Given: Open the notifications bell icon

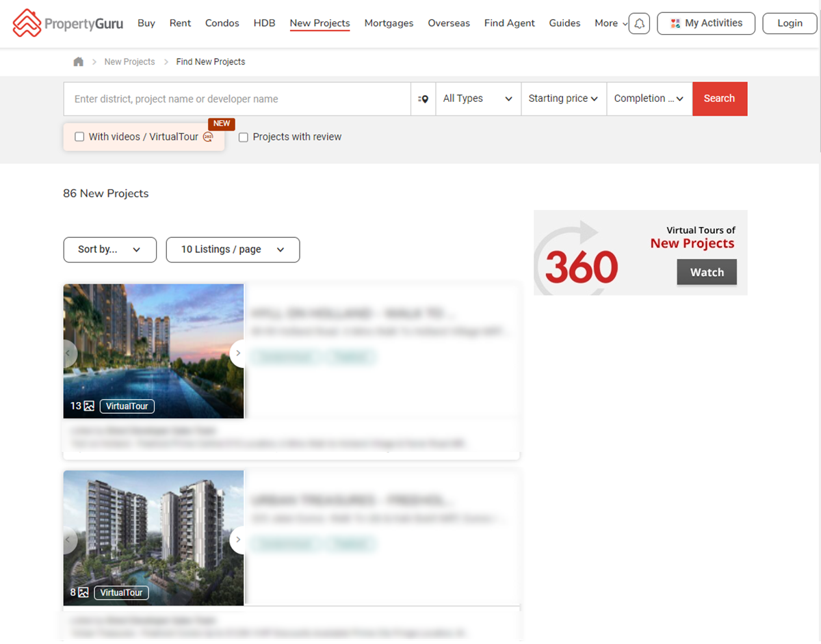Looking at the screenshot, I should click(639, 23).
